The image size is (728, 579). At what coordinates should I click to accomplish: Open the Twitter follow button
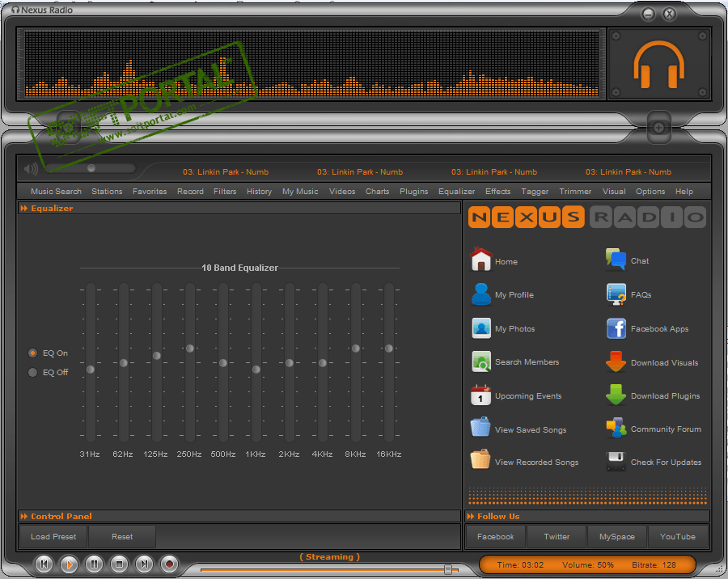coord(557,537)
